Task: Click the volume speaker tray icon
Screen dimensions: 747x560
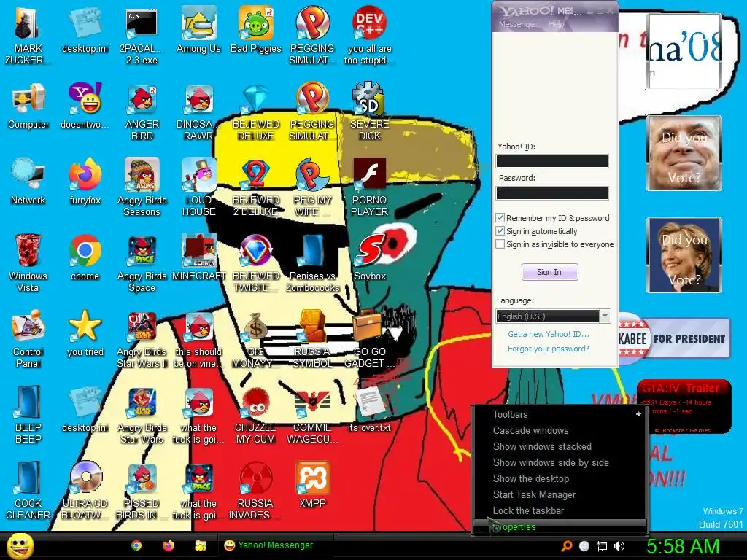Action: 619,546
